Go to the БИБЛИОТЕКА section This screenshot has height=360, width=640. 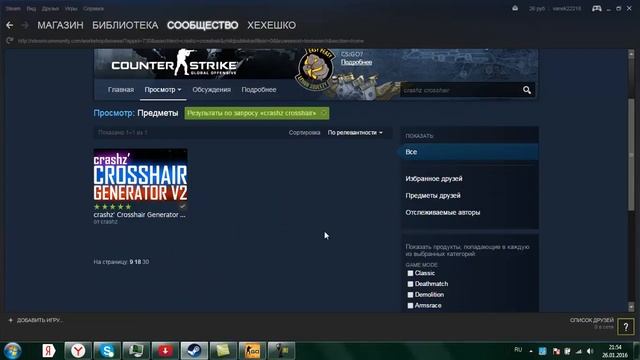pos(125,25)
